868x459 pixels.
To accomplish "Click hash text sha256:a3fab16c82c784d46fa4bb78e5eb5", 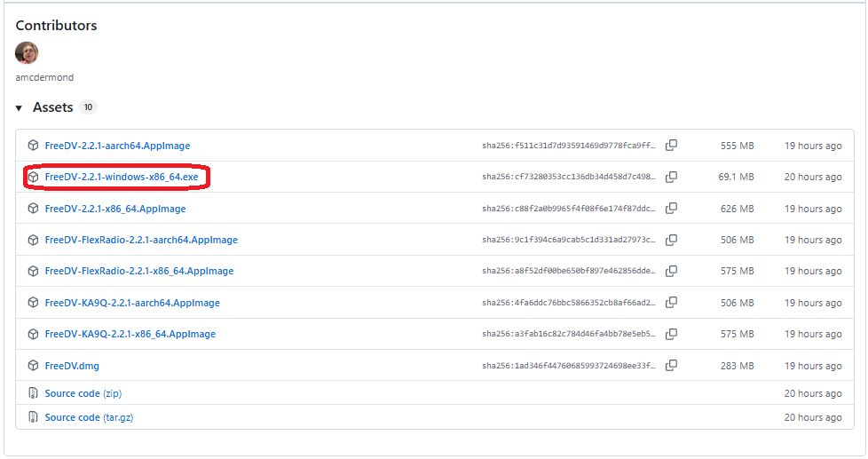I will (x=569, y=334).
